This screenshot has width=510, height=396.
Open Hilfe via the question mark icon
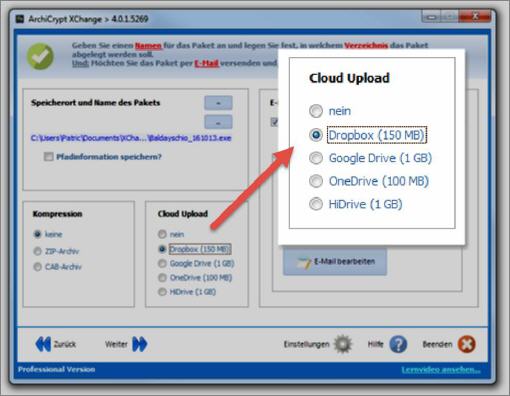point(398,344)
